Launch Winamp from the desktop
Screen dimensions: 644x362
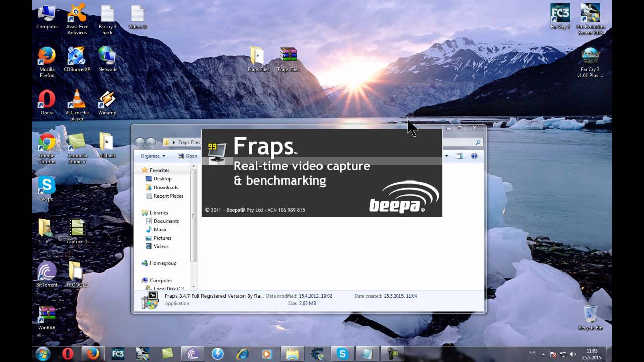107,103
